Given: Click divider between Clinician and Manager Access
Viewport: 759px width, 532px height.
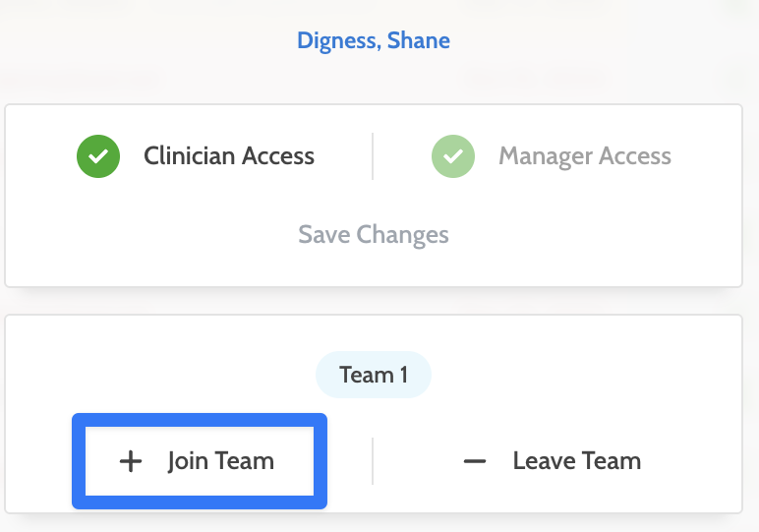Looking at the screenshot, I should click(373, 156).
